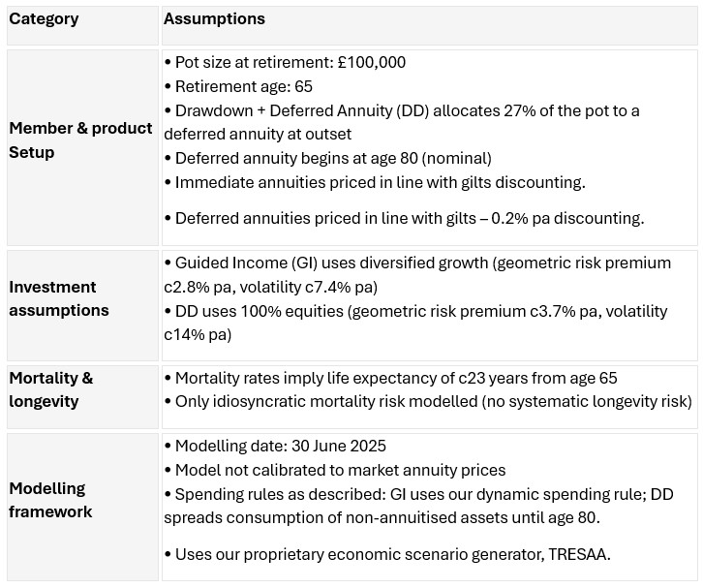
Task: Click the life expectancy c23 years bullet
Action: 395,378
